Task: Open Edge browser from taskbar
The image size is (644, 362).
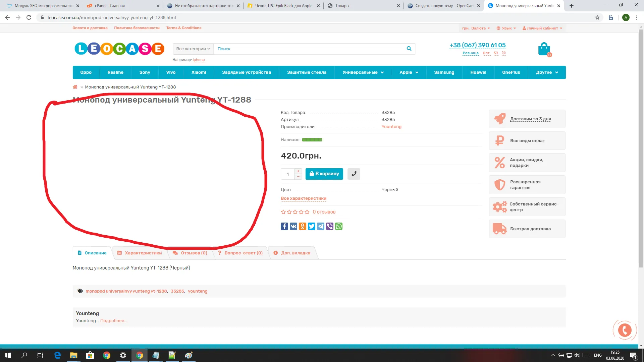Action: coord(57,355)
